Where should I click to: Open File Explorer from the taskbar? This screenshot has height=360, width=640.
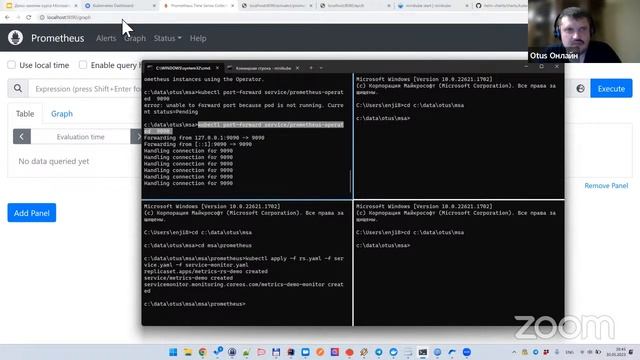coord(188,352)
